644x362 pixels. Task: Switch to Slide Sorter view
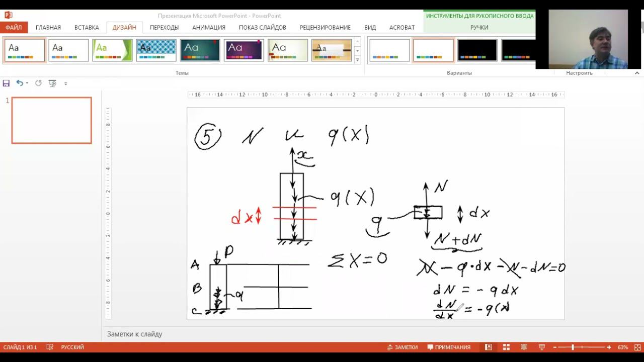[506, 347]
